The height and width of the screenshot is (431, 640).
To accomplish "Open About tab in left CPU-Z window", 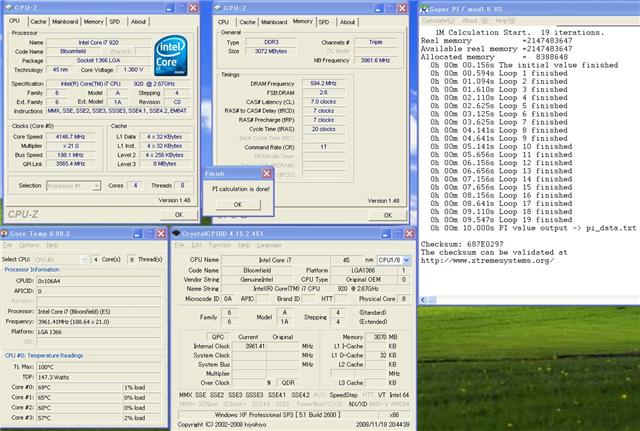I will tap(138, 22).
